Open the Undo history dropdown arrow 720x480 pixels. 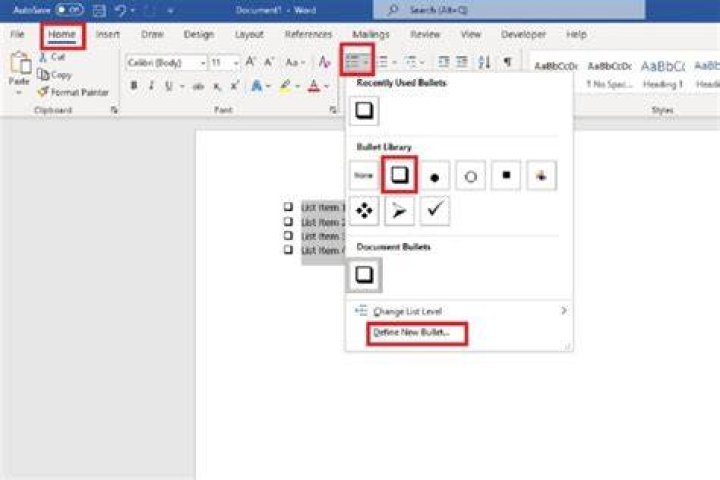(133, 11)
